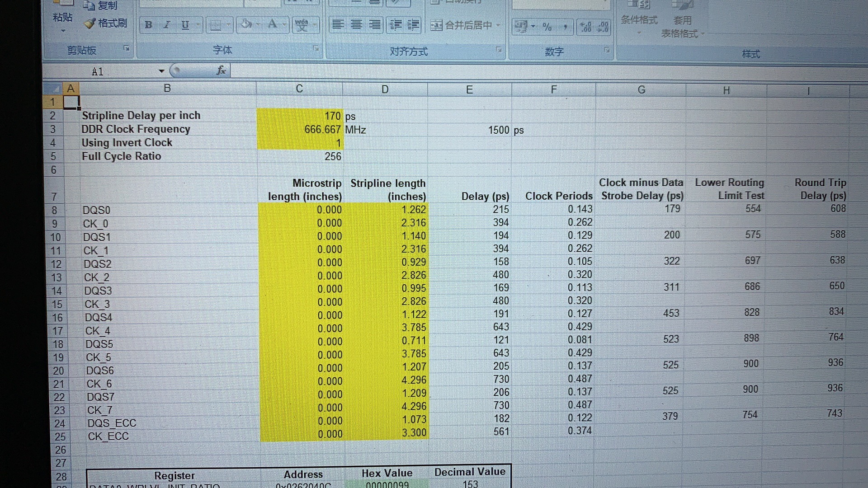Increase decimal places icon

point(586,27)
